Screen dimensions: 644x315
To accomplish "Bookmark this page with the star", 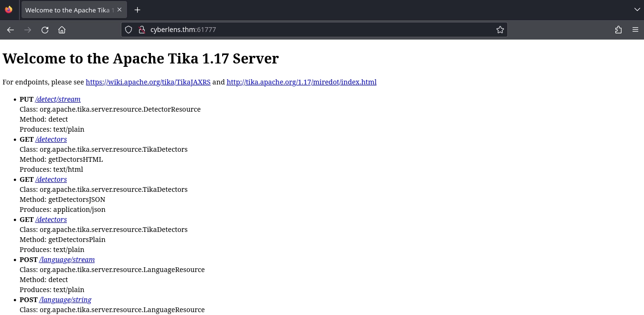I will point(500,30).
